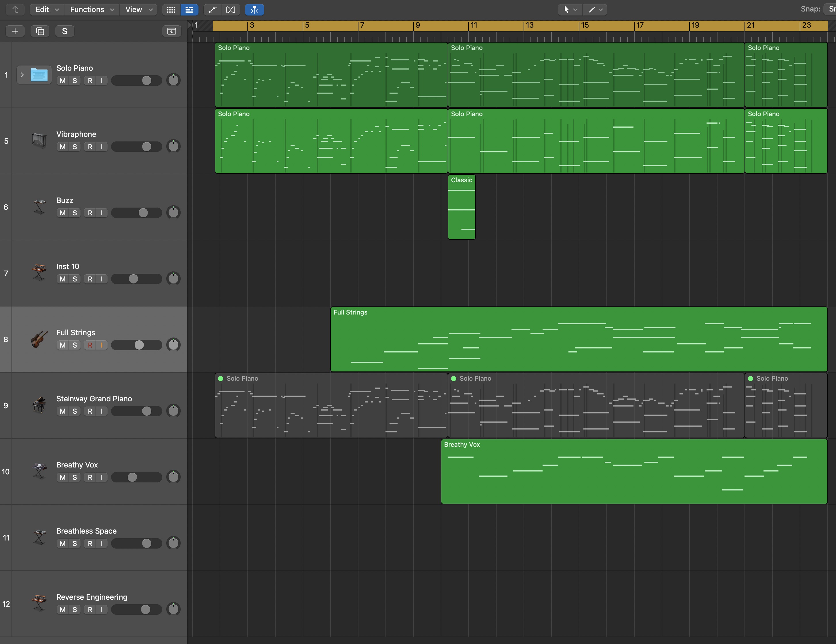Toggle the Catch Playhead icon
Image resolution: width=836 pixels, height=644 pixels.
(254, 9)
